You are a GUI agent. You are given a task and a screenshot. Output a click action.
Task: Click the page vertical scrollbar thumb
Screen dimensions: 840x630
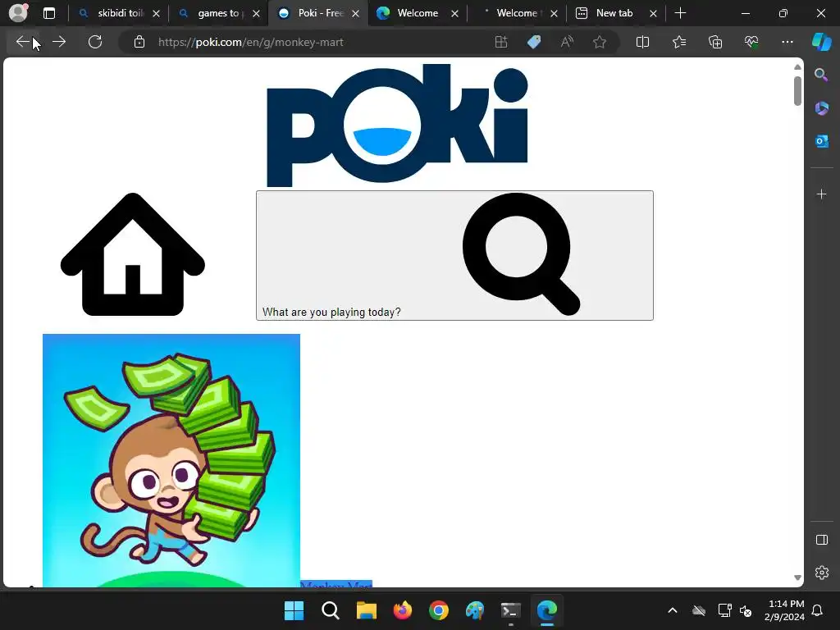click(x=797, y=91)
